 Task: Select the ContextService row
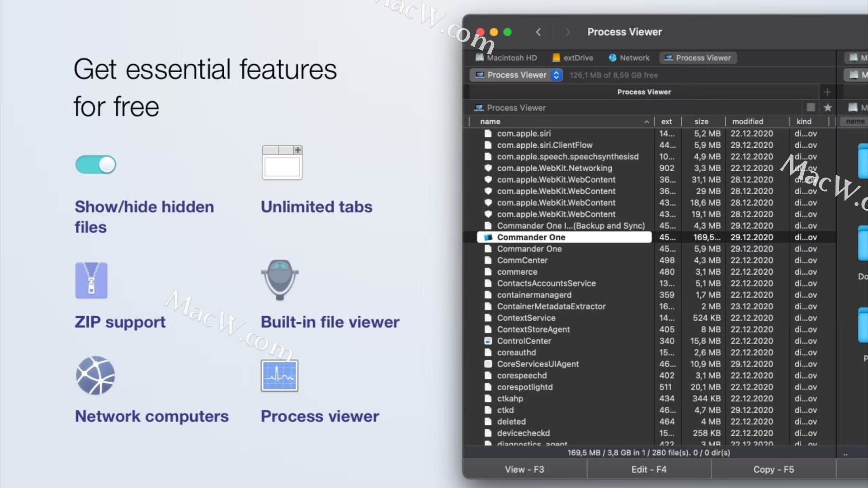(x=650, y=318)
